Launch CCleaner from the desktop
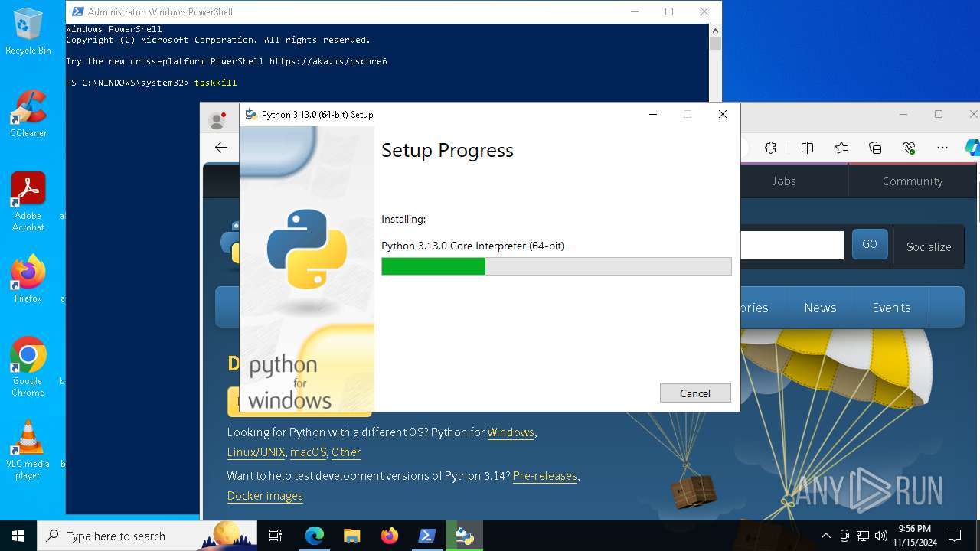The image size is (980, 551). (x=28, y=113)
